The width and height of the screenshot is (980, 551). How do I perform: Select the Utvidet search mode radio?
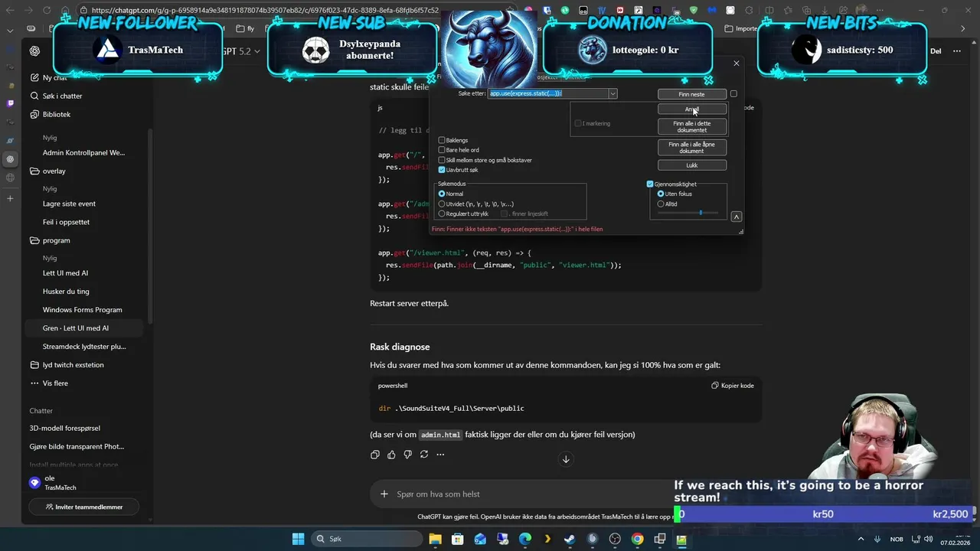point(442,204)
